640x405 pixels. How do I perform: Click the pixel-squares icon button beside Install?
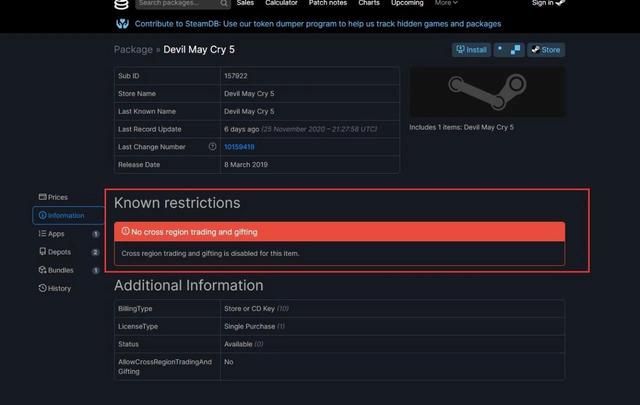509,50
